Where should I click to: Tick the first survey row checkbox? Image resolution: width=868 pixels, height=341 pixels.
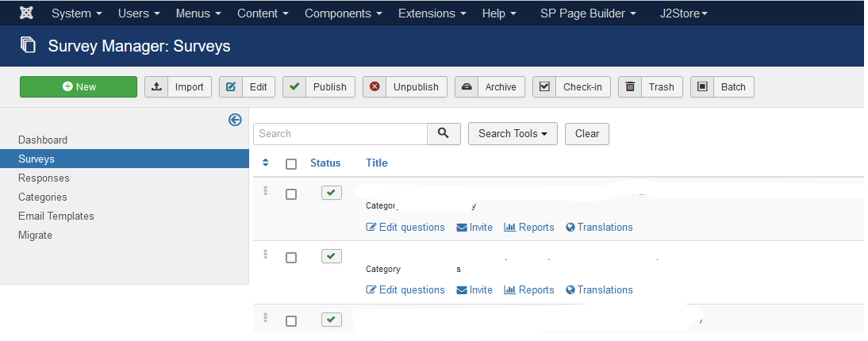coord(291,193)
